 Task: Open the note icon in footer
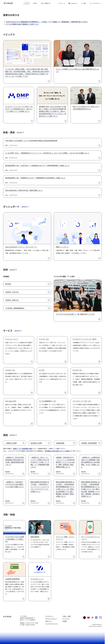[92, 618]
